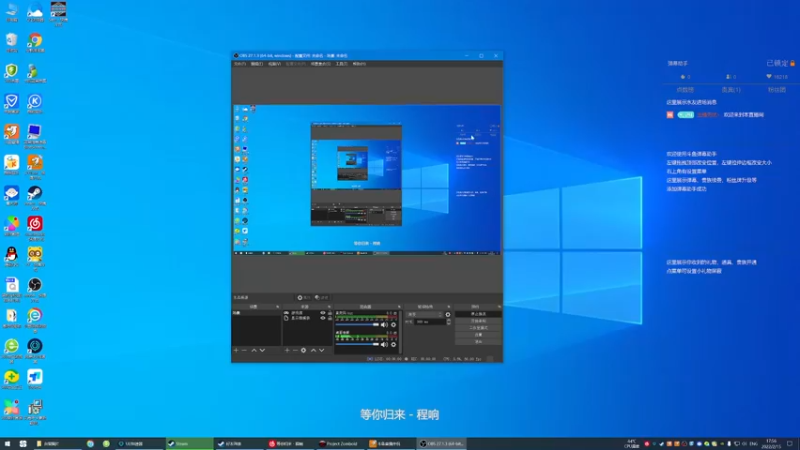This screenshot has width=800, height=450.
Task: Toggle the lock in danmaku helper overlay
Action: (792, 63)
